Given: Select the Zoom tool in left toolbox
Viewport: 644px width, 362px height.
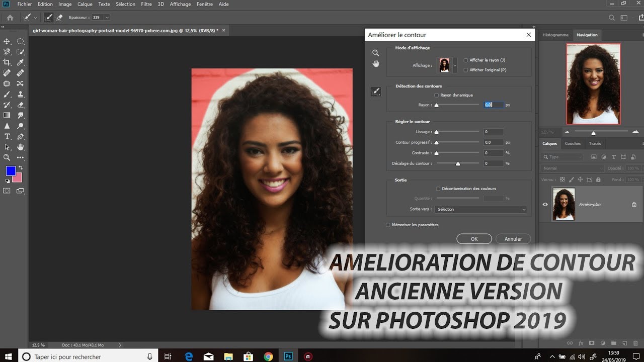Looking at the screenshot, I should pyautogui.click(x=7, y=157).
